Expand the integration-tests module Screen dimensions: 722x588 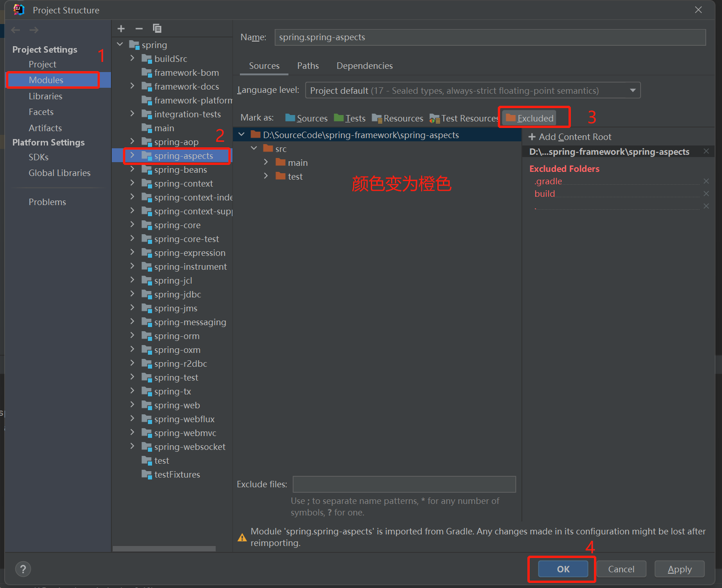[x=132, y=114]
